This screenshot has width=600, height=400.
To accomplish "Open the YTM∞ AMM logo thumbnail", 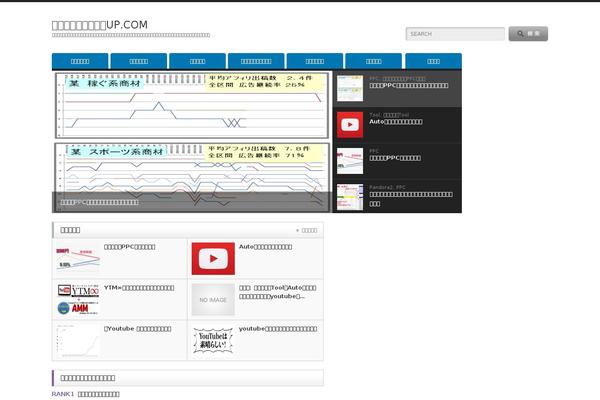I will click(78, 300).
